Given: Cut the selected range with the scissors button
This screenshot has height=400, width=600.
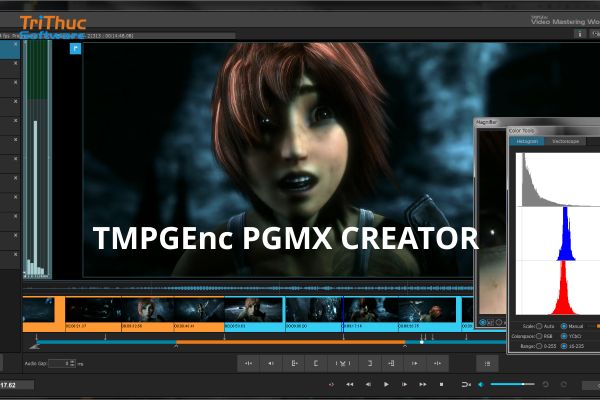Looking at the screenshot, I should tap(342, 363).
